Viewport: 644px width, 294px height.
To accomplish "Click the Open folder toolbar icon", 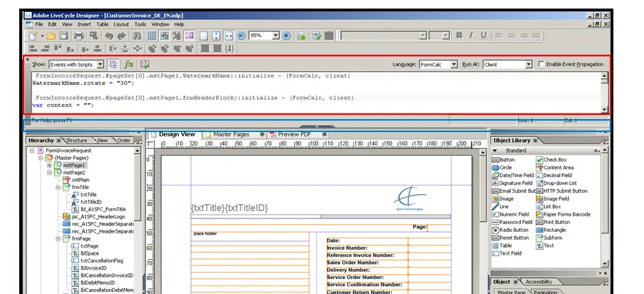I will (x=51, y=36).
